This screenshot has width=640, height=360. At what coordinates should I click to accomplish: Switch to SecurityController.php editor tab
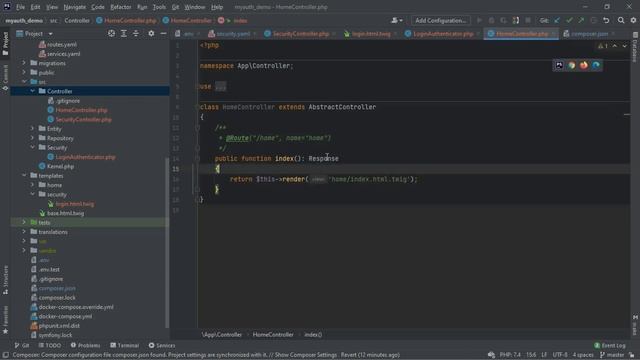pyautogui.click(x=300, y=34)
